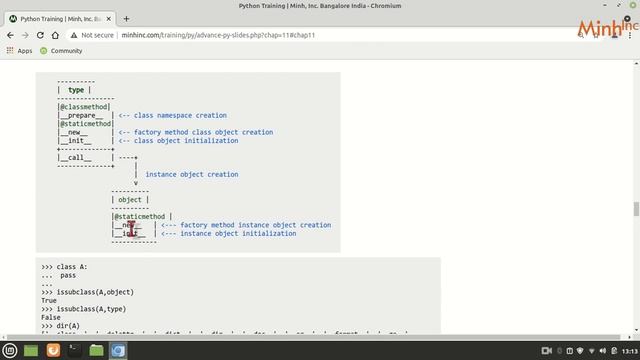Open the Community bookmark
Screen dimensions: 640x360
coord(61,51)
